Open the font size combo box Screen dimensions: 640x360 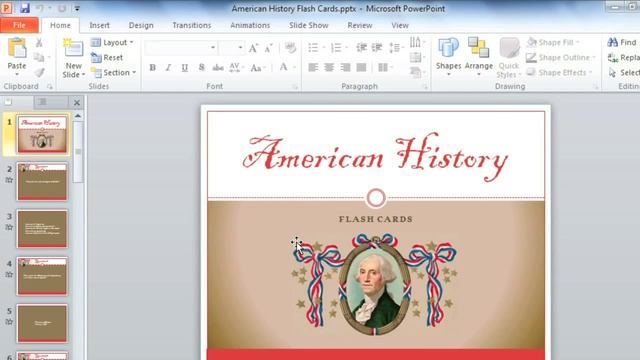click(231, 48)
